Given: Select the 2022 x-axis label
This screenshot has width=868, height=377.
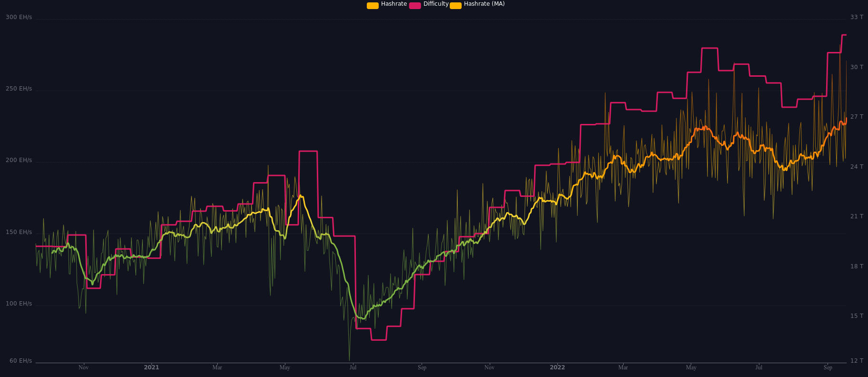Looking at the screenshot, I should (x=557, y=367).
